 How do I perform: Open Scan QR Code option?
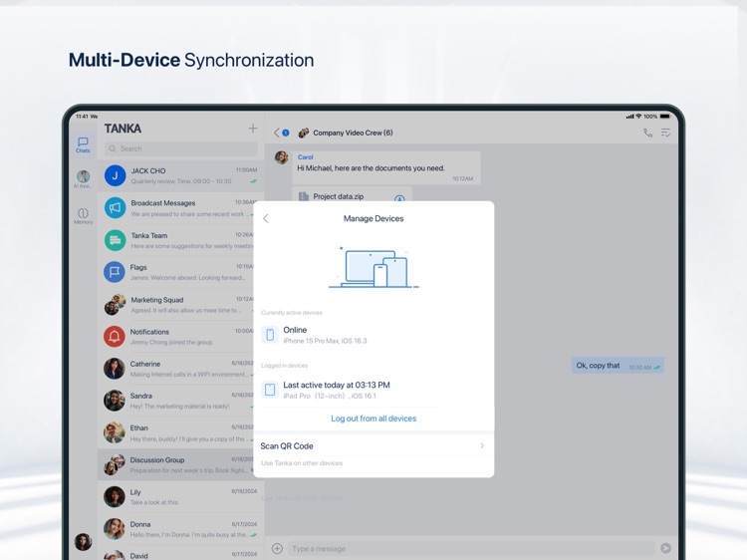click(373, 446)
